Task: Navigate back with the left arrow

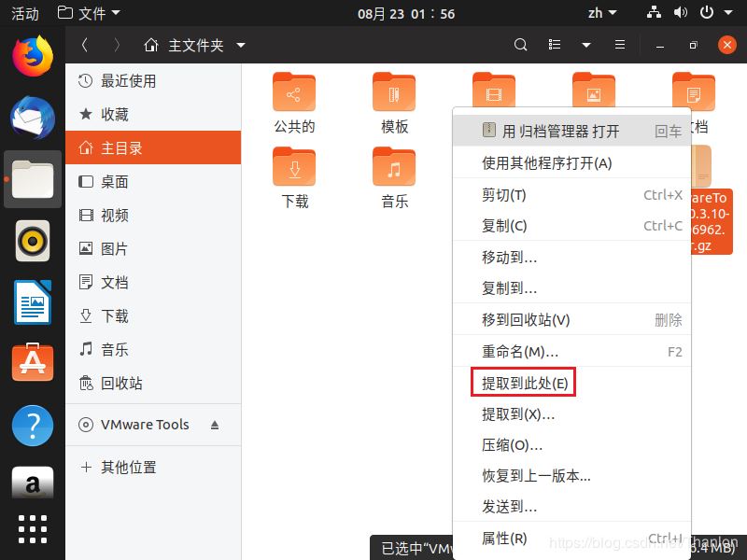Action: [85, 45]
